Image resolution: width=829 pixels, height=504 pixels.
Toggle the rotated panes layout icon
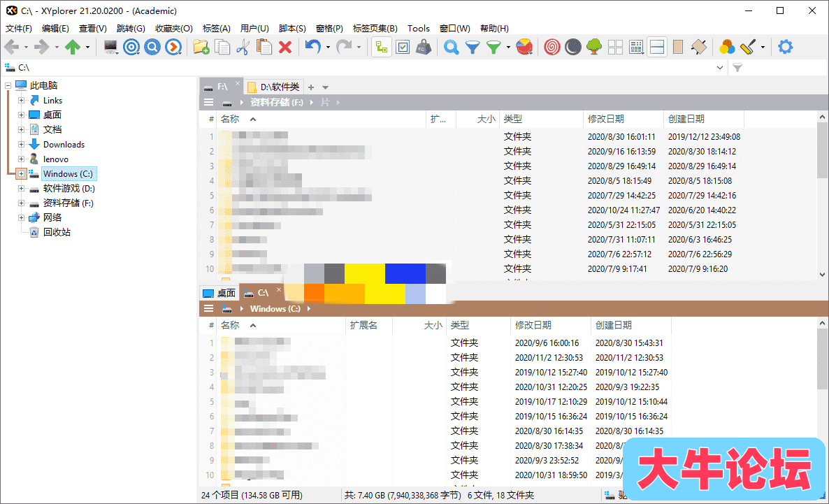click(699, 47)
